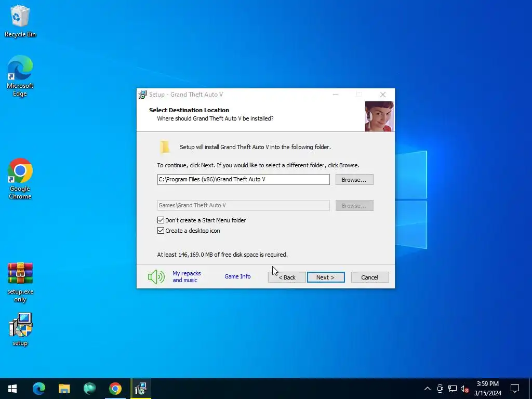Uncheck 'Don't create a Start Menu folder'
The width and height of the screenshot is (532, 399).
point(161,220)
